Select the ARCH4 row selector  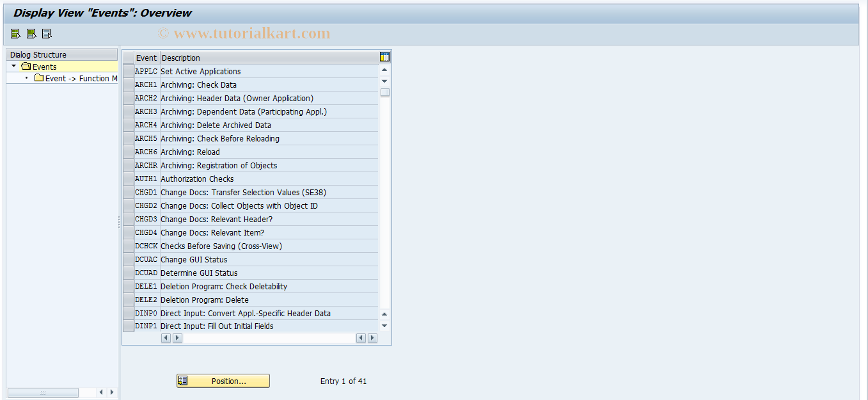(x=129, y=125)
